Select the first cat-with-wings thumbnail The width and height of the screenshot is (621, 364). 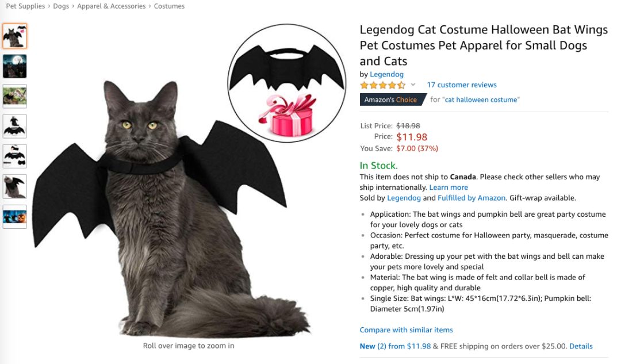click(14, 36)
